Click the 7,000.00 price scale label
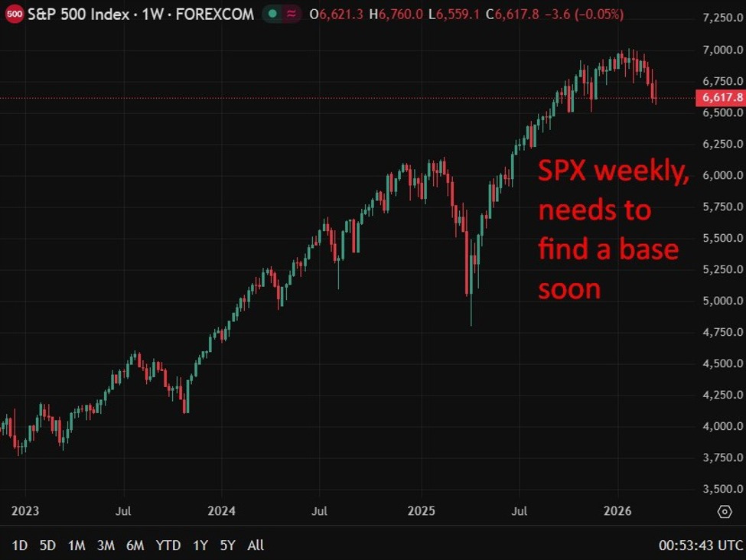This screenshot has width=746, height=560. pos(722,50)
